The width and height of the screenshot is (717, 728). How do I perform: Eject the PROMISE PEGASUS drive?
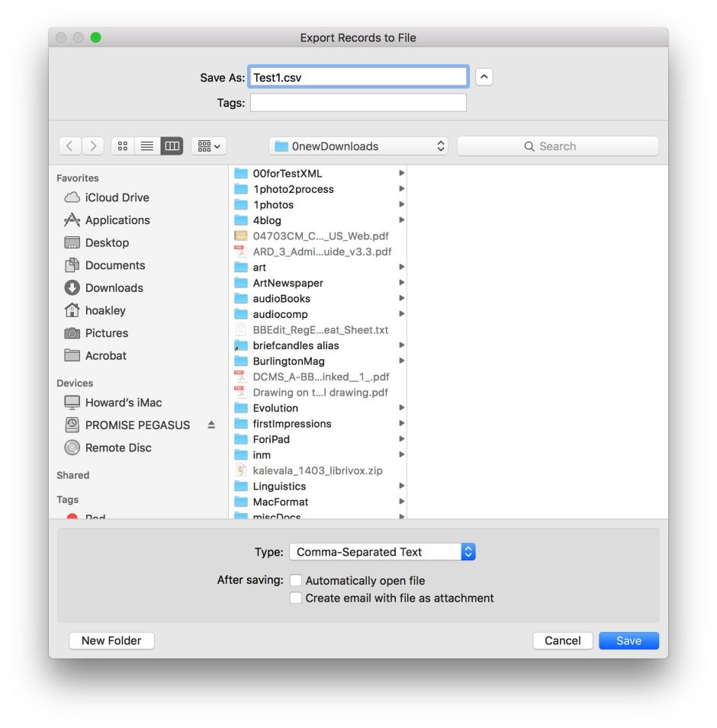pyautogui.click(x=211, y=425)
